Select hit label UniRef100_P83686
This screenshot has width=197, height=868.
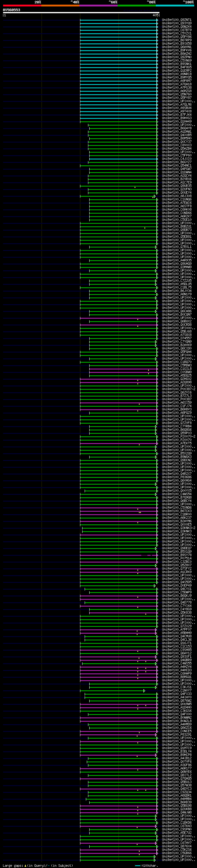click(x=176, y=477)
